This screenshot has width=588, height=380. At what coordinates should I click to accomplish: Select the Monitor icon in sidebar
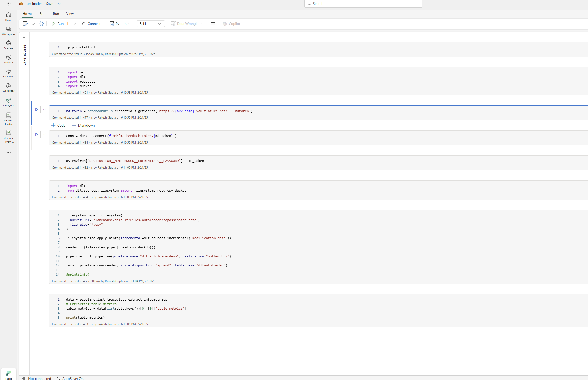[8, 59]
